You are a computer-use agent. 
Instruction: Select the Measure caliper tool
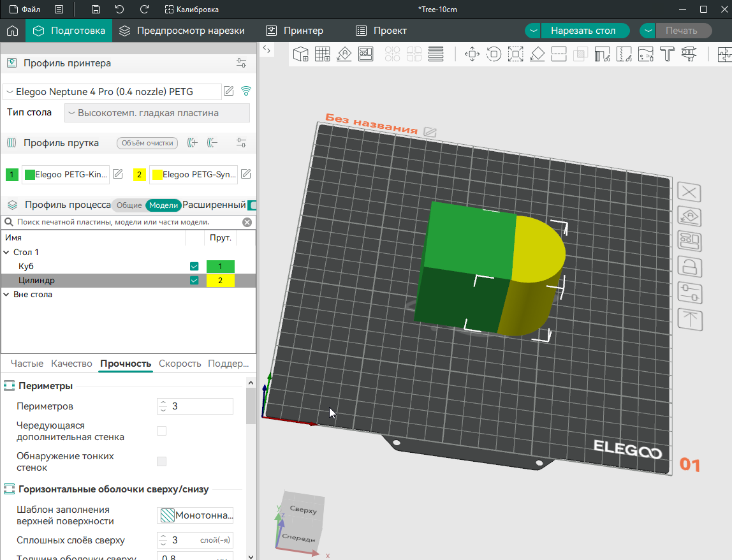pos(689,54)
